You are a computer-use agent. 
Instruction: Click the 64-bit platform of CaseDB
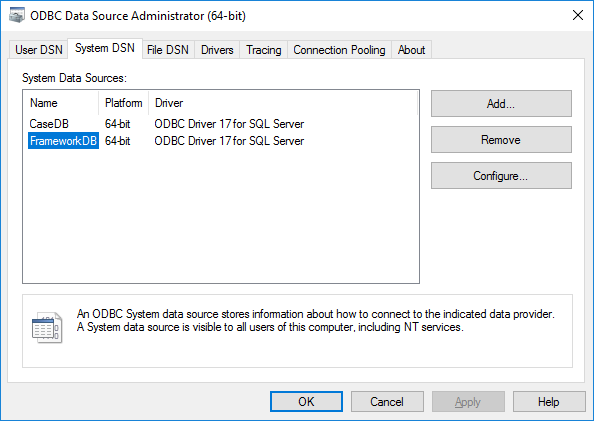point(117,124)
